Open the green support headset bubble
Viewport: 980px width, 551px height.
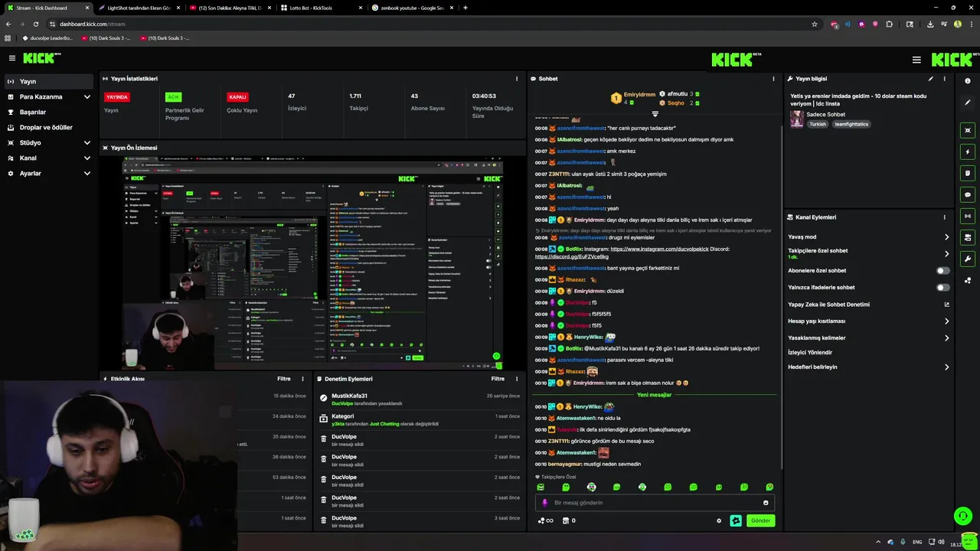click(962, 516)
